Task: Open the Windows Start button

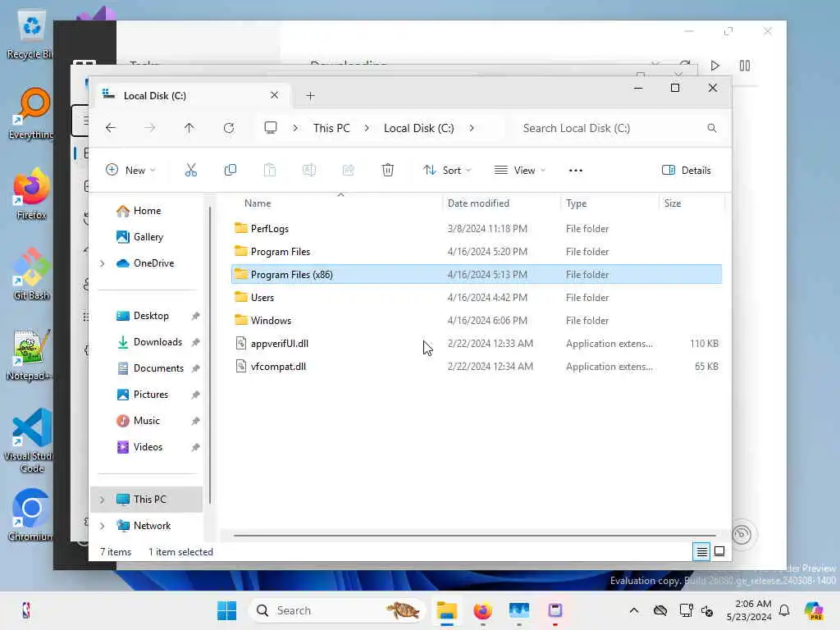Action: [226, 610]
